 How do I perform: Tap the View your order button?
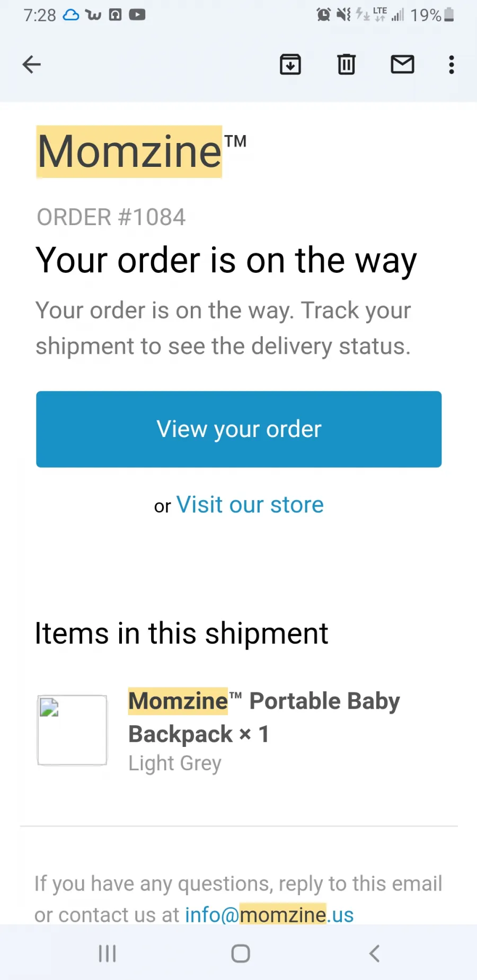(239, 429)
